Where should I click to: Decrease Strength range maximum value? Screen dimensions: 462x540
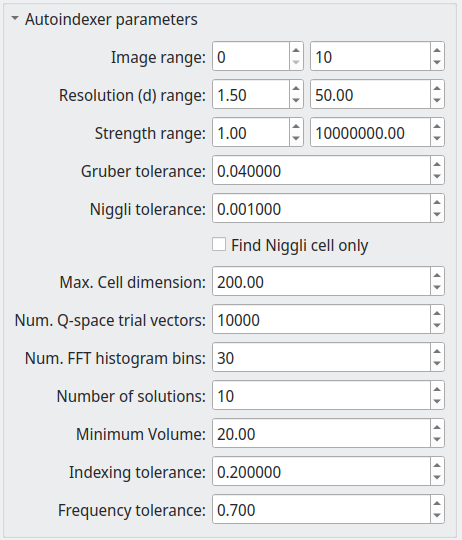tap(437, 138)
